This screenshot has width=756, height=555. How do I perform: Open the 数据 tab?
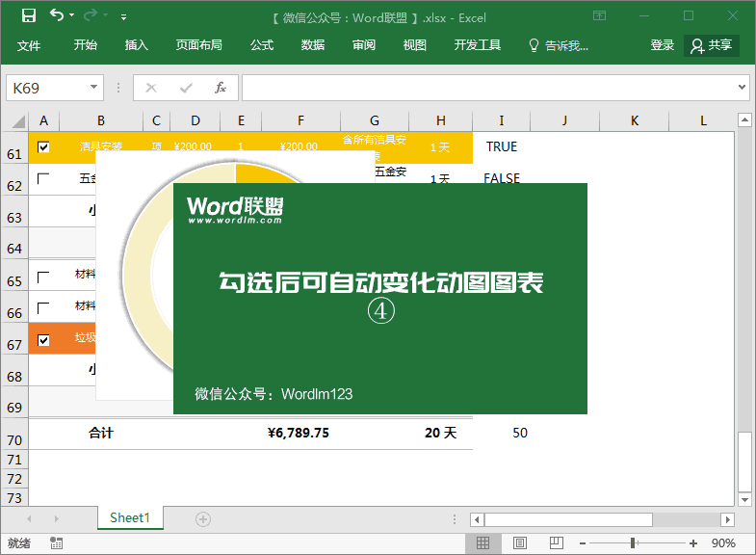pos(313,45)
